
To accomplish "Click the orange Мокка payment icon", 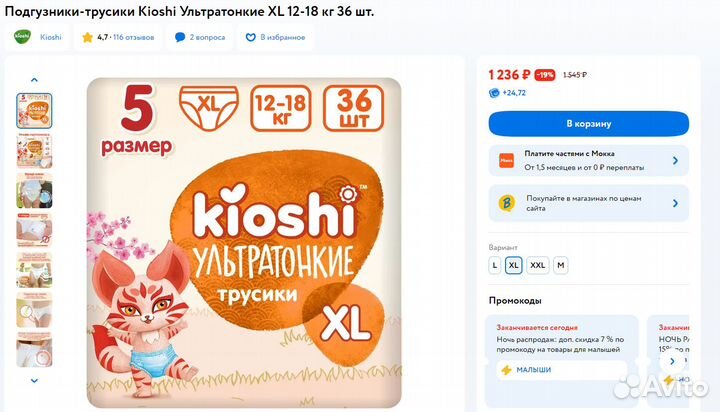I will pos(506,160).
